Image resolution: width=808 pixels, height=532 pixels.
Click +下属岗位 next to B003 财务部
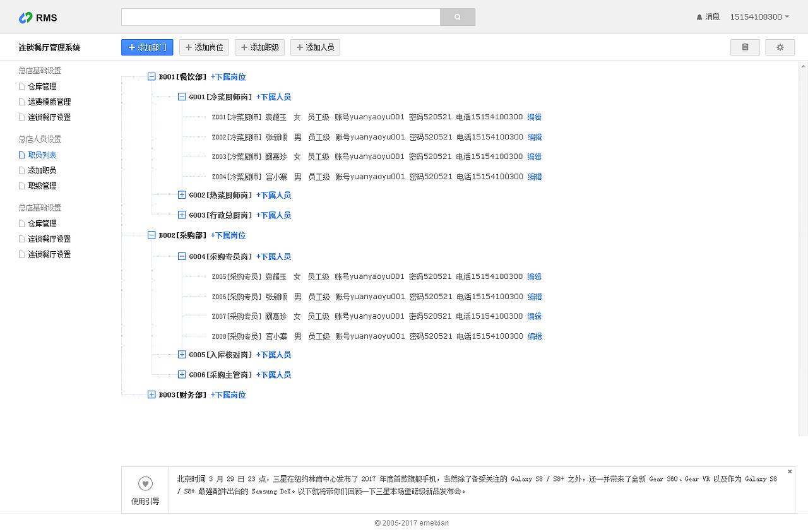(x=228, y=395)
